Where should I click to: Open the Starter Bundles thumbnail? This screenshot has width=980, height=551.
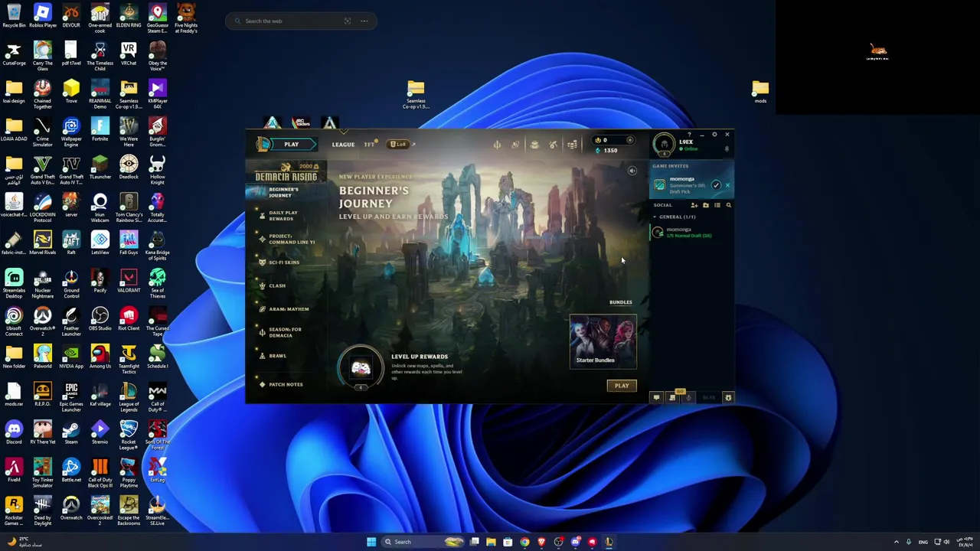pos(603,341)
